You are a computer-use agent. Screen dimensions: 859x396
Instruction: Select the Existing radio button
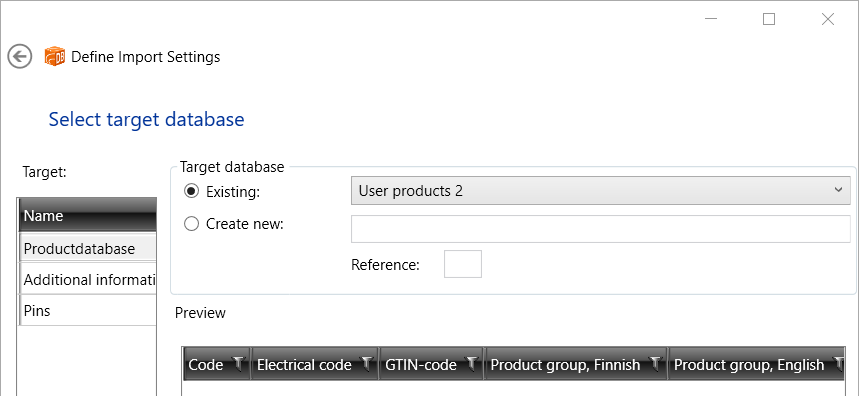click(192, 191)
